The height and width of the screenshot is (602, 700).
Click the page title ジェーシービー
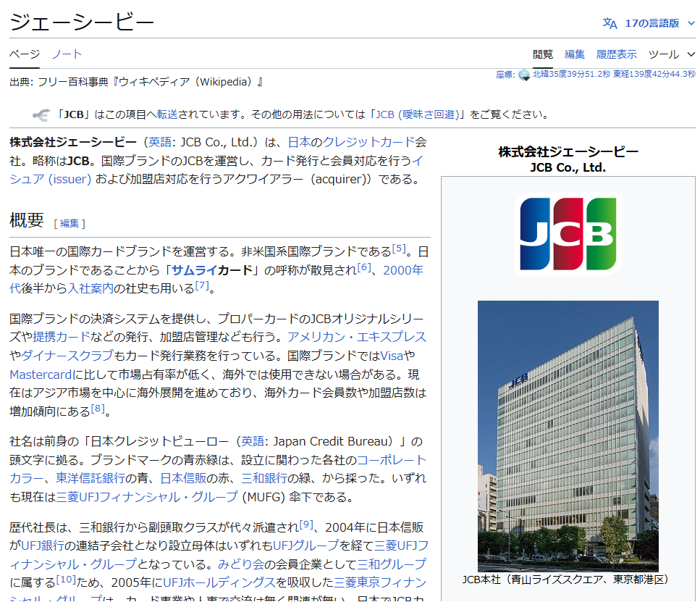click(x=82, y=22)
